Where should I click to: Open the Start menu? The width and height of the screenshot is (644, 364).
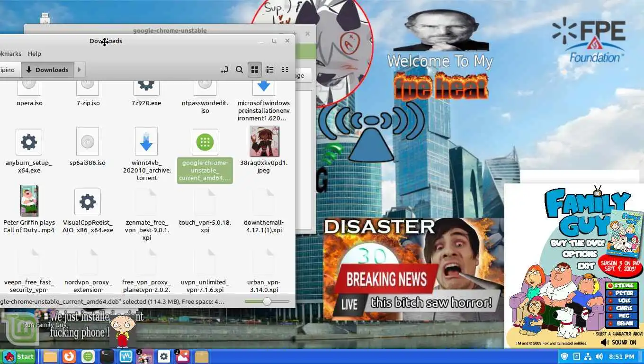pyautogui.click(x=19, y=356)
